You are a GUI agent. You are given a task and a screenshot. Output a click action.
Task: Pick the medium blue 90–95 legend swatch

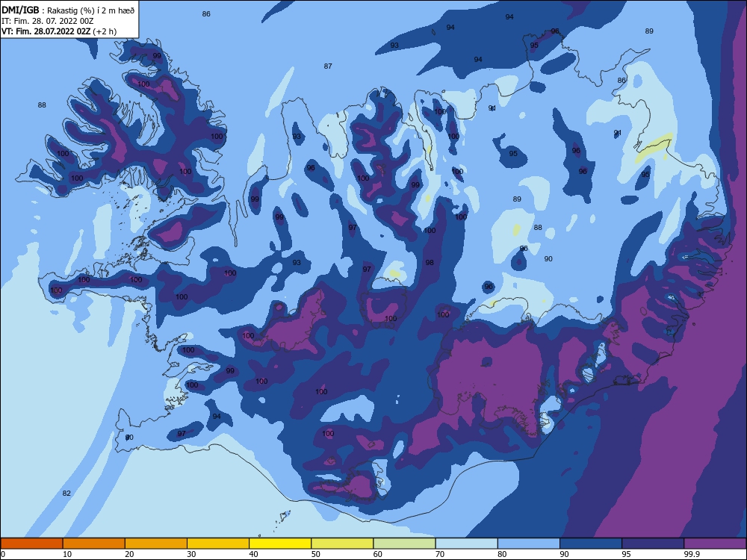(591, 544)
